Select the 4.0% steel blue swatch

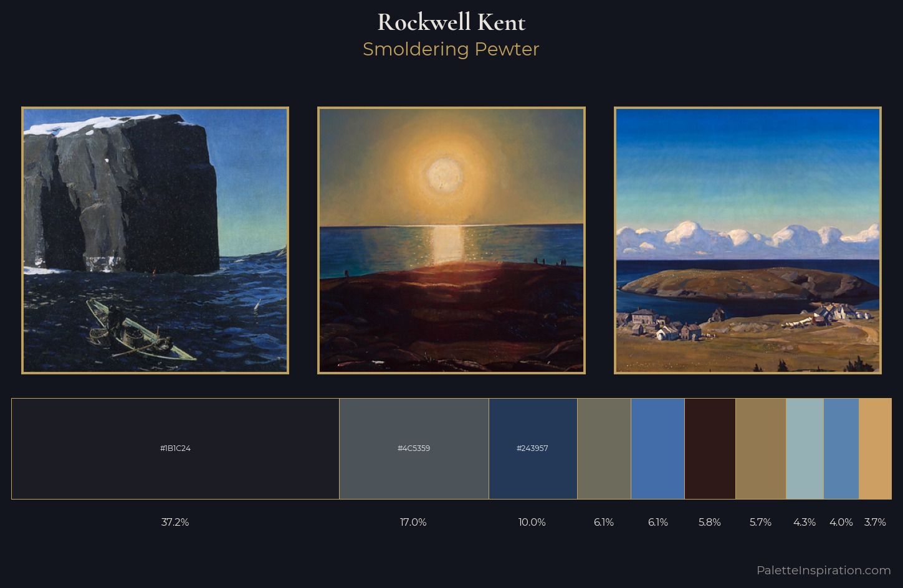841,448
